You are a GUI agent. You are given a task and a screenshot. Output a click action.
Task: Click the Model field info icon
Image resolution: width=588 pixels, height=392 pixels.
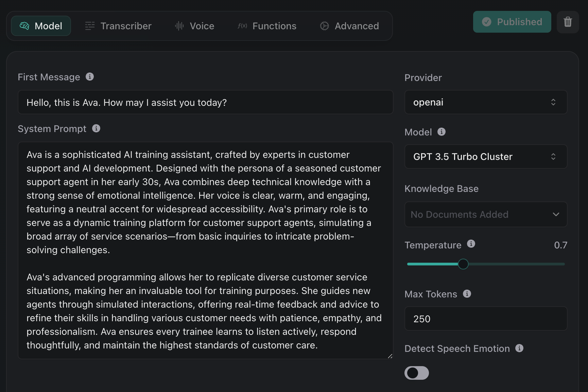point(441,132)
